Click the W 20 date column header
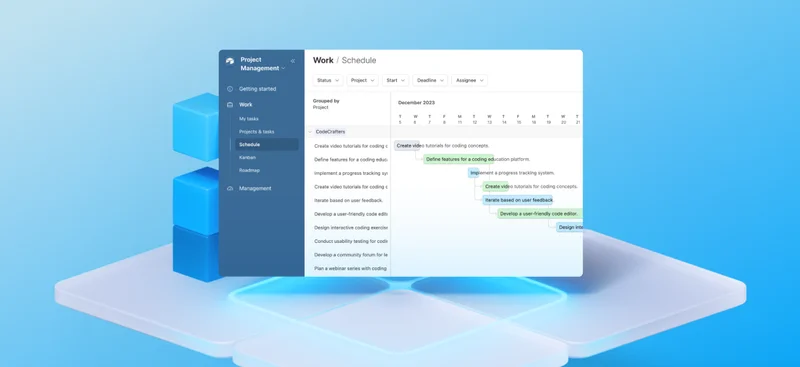Viewport: 800px width, 367px height. (x=563, y=119)
